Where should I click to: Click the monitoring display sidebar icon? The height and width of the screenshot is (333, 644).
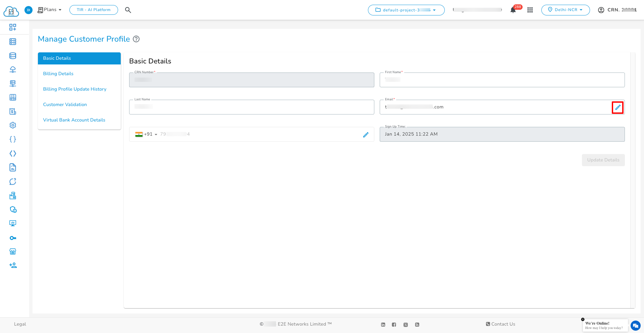[13, 223]
